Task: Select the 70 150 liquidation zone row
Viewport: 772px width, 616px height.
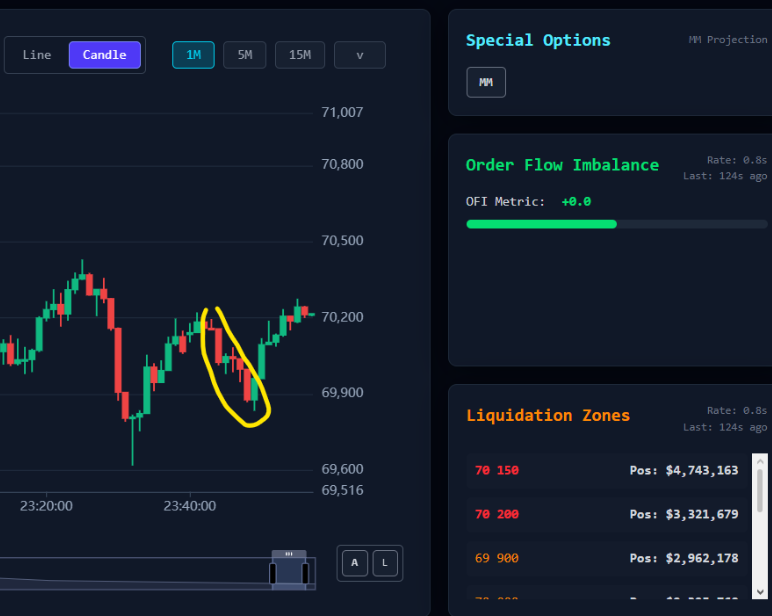Action: pyautogui.click(x=607, y=471)
